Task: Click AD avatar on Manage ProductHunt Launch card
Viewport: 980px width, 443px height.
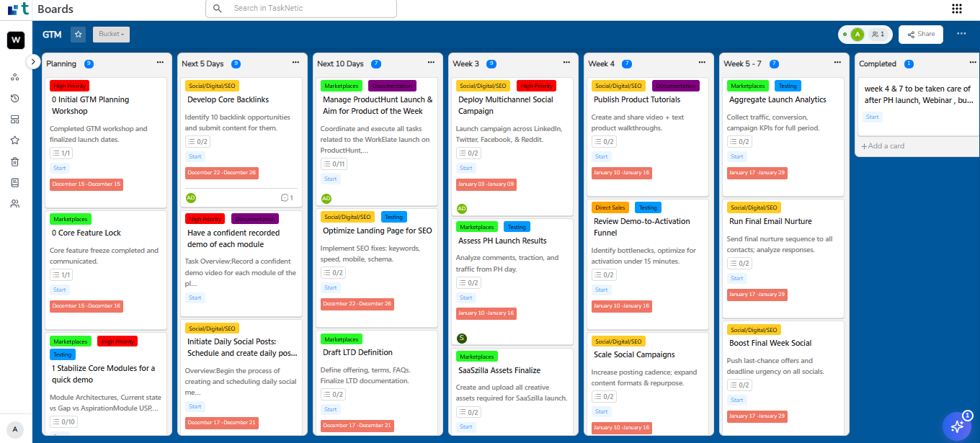Action: point(326,199)
